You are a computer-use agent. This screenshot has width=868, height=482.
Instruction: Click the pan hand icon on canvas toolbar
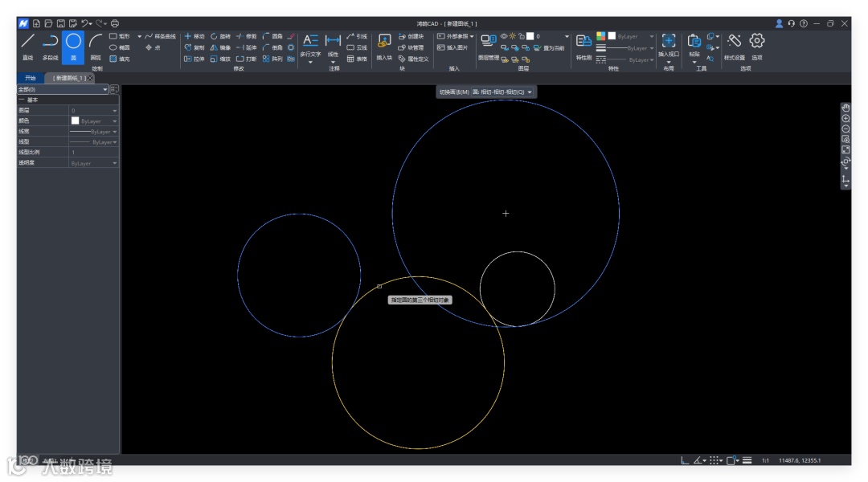click(845, 108)
